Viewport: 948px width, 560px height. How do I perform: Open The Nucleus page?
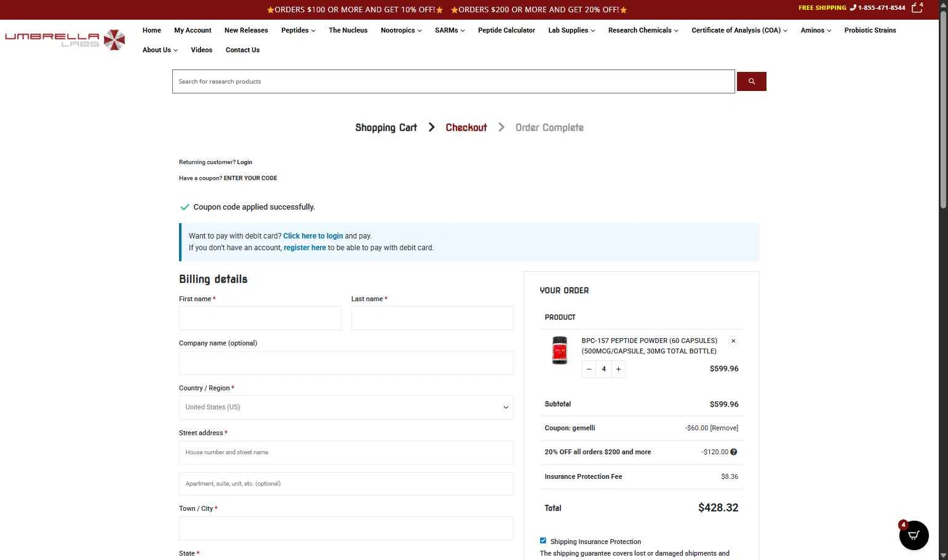point(348,30)
